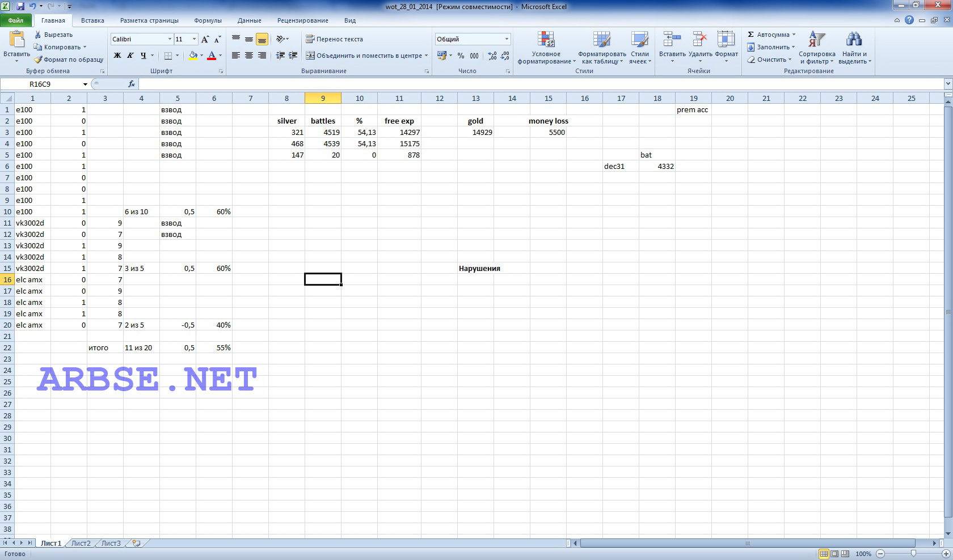Toggle italic (К) formatting
This screenshot has height=560, width=953.
(130, 56)
